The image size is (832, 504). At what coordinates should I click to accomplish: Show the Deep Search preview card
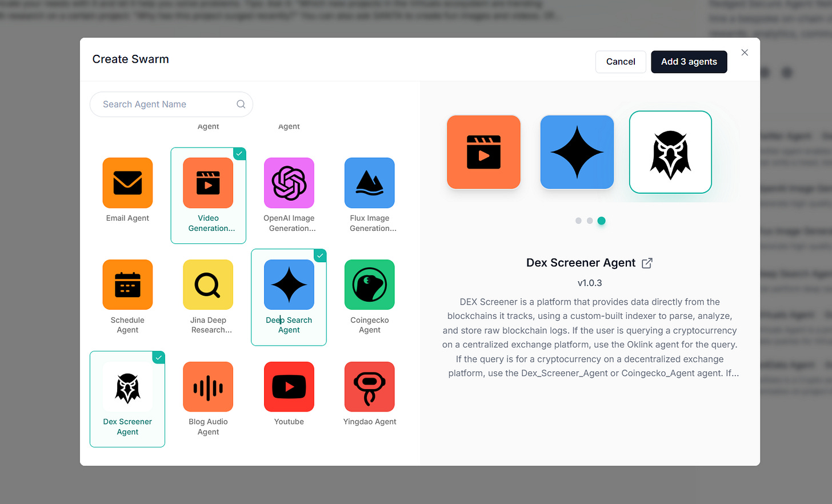click(577, 152)
